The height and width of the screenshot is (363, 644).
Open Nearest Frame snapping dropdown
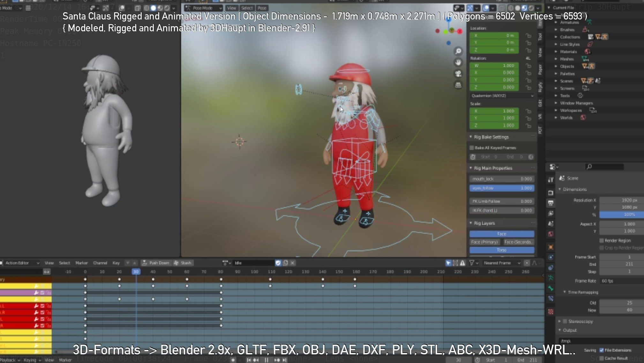pyautogui.click(x=502, y=263)
